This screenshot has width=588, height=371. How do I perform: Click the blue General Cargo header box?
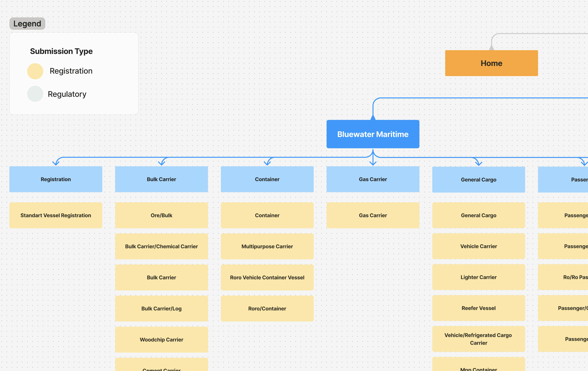pos(478,180)
